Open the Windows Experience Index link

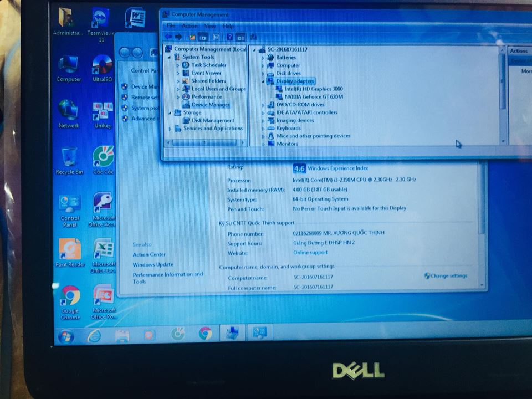337,168
